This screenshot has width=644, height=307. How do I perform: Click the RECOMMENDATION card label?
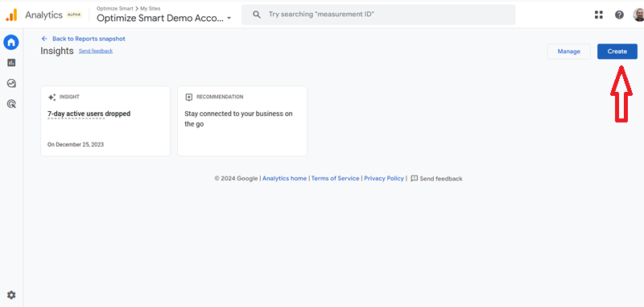point(220,97)
